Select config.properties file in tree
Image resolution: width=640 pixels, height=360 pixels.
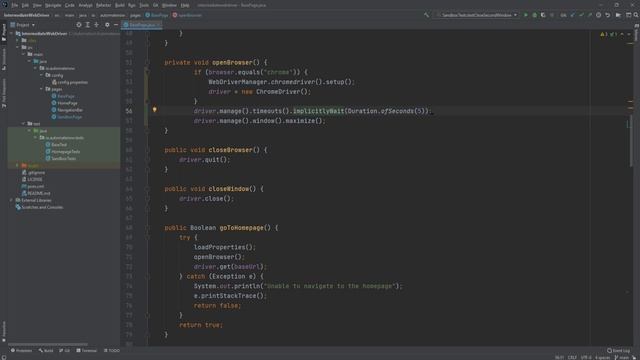coord(70,82)
